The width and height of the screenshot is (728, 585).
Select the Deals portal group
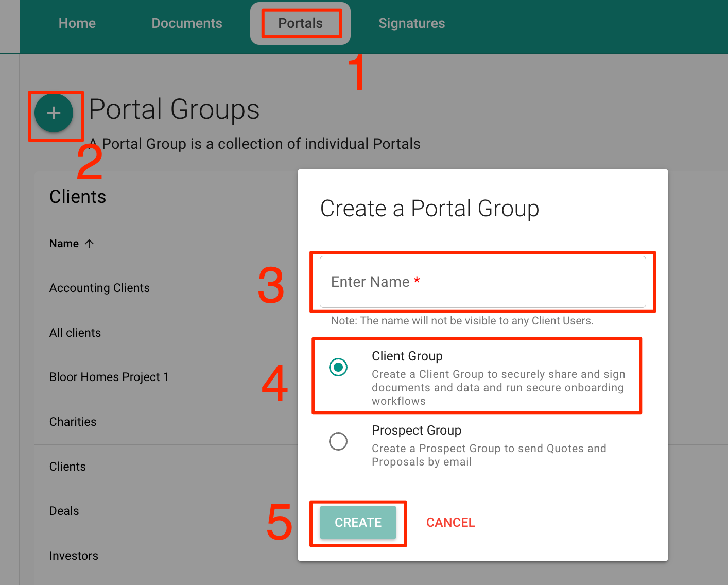tap(64, 511)
